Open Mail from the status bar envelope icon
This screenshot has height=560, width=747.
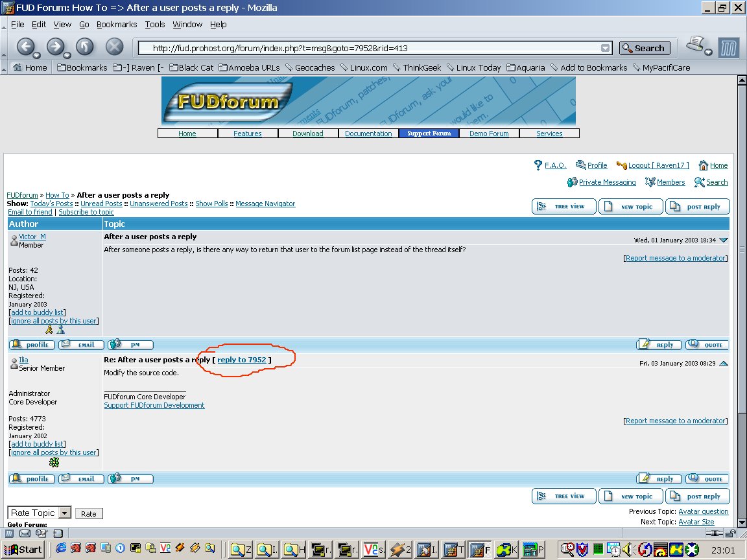click(x=25, y=533)
